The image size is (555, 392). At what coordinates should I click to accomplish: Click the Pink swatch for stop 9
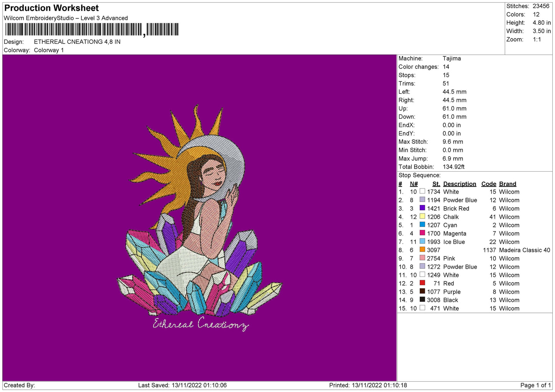(422, 258)
